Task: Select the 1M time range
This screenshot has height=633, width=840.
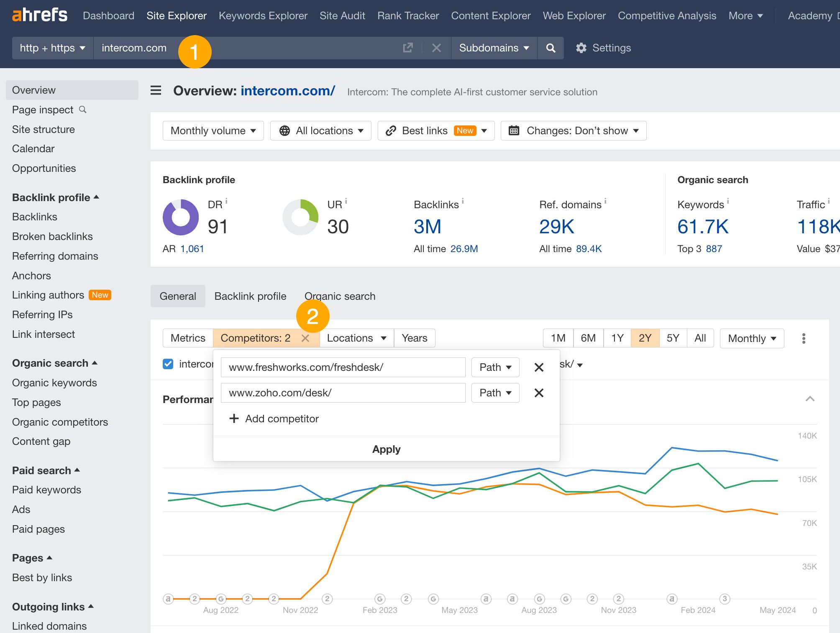Action: (558, 338)
